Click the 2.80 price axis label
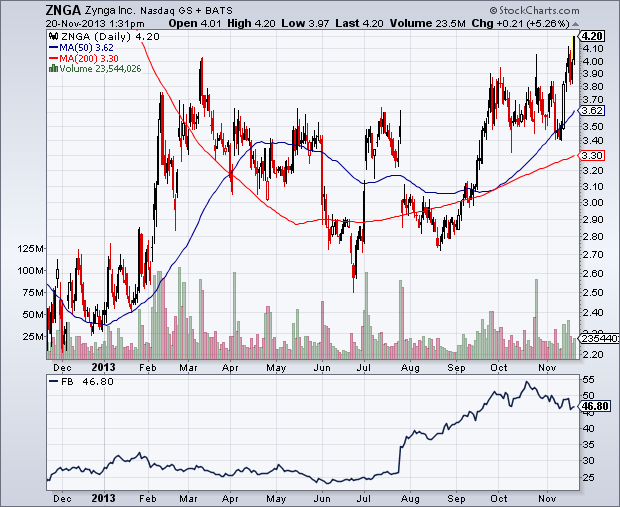The width and height of the screenshot is (620, 507). click(593, 237)
